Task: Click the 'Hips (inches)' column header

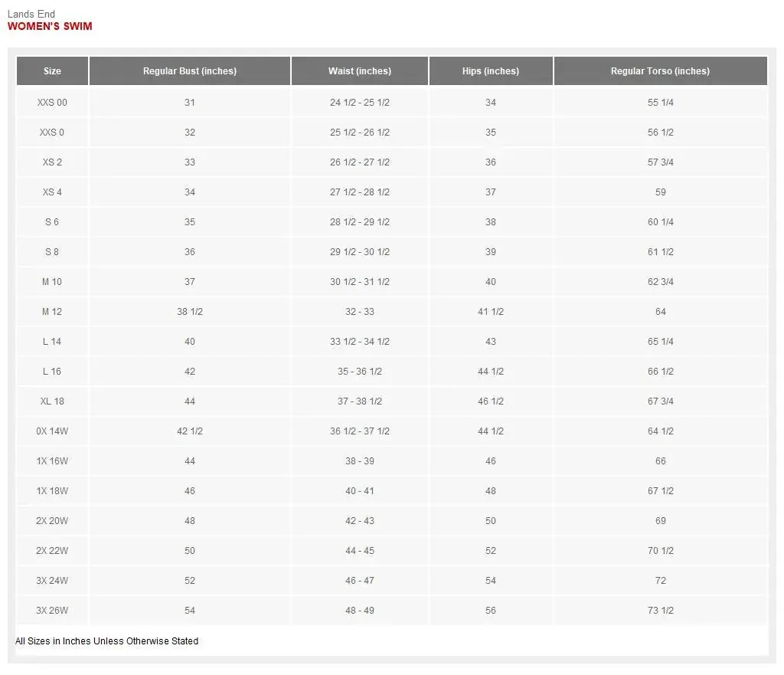Action: pos(491,71)
